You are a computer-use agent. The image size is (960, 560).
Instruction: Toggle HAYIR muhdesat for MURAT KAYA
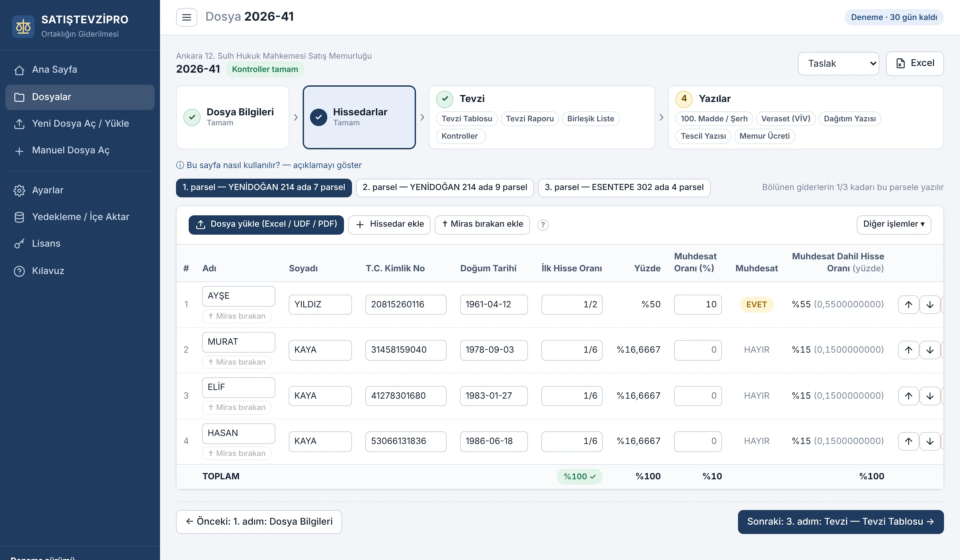[x=757, y=350]
